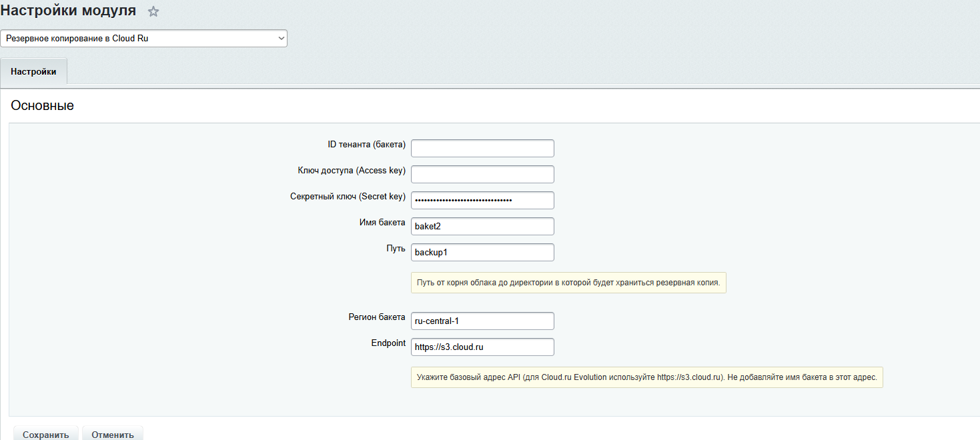The width and height of the screenshot is (980, 440).
Task: Focus the region field with ru-central-1
Action: 482,321
